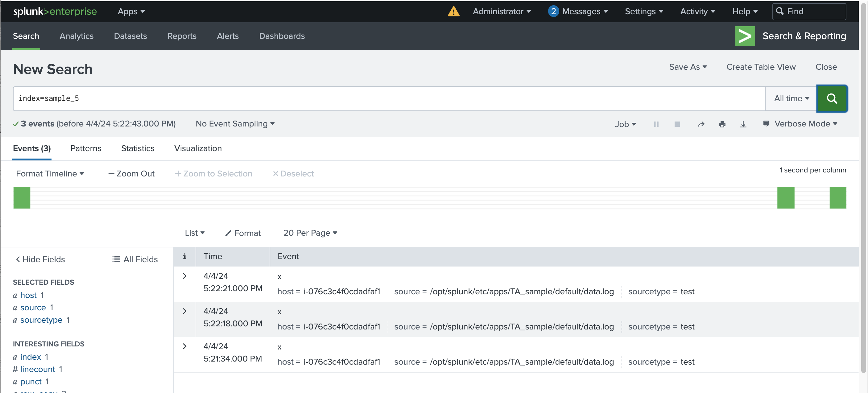Screen dimensions: 868x393
Task: Open the 20 Per Page dropdown
Action: (x=310, y=233)
